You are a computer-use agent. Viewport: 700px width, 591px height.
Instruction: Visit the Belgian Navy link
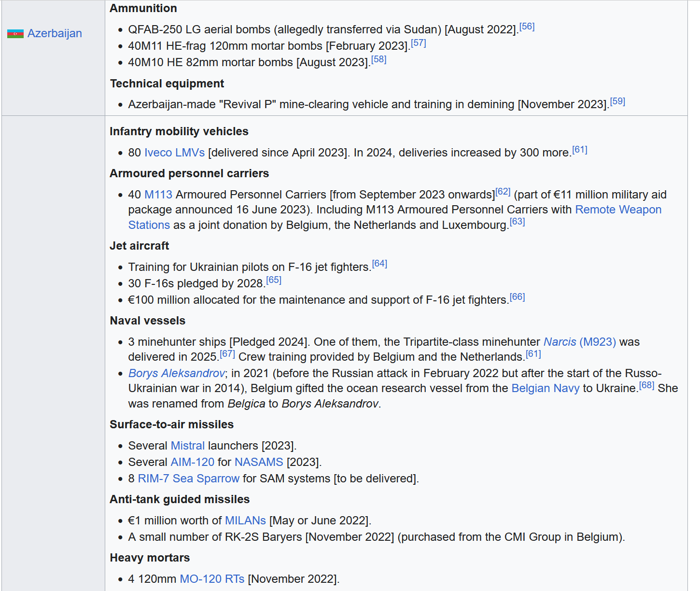click(x=546, y=388)
